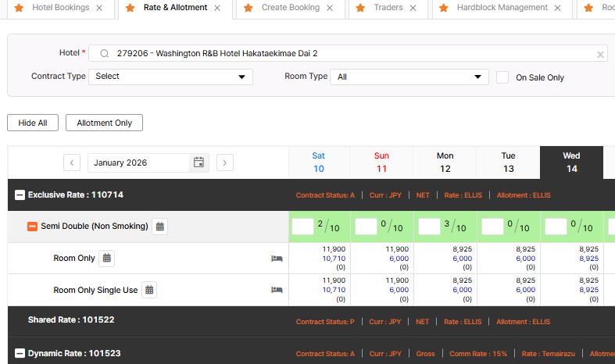Click bed icon in Room Only row

(277, 259)
